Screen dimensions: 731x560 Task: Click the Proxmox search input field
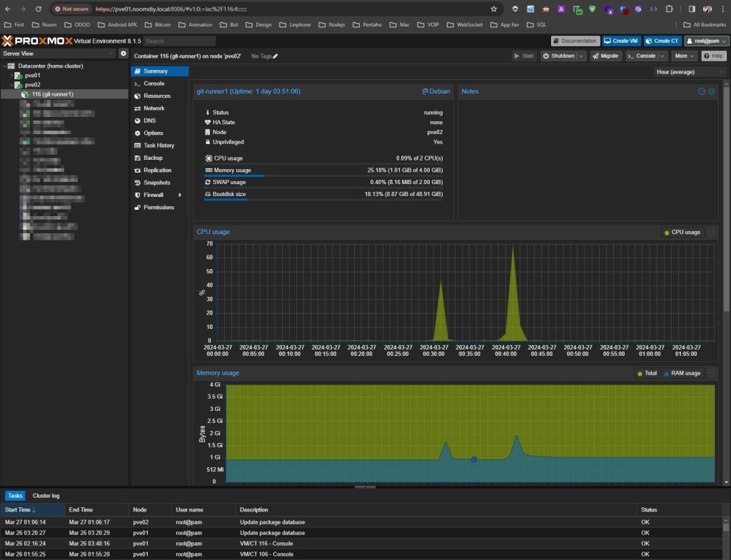coord(178,41)
